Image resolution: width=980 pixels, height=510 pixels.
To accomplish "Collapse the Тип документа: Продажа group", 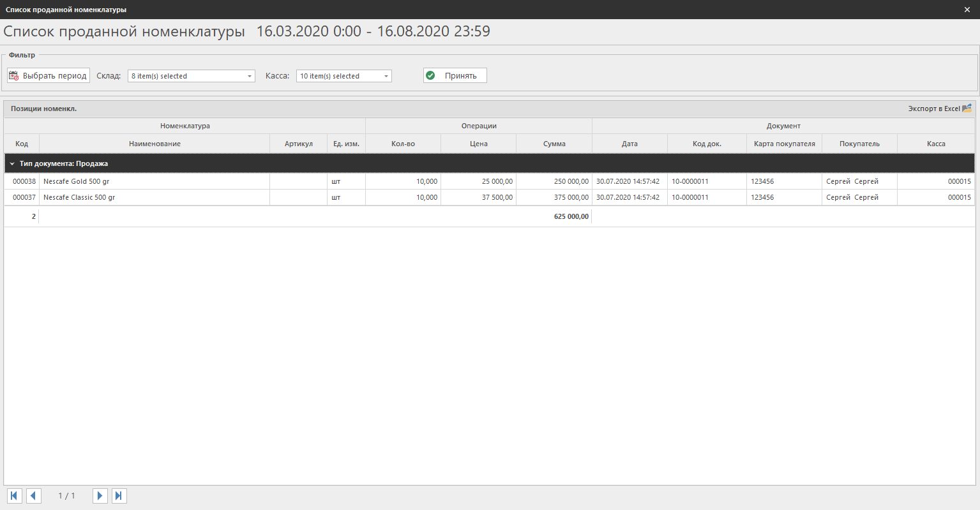I will pyautogui.click(x=12, y=164).
